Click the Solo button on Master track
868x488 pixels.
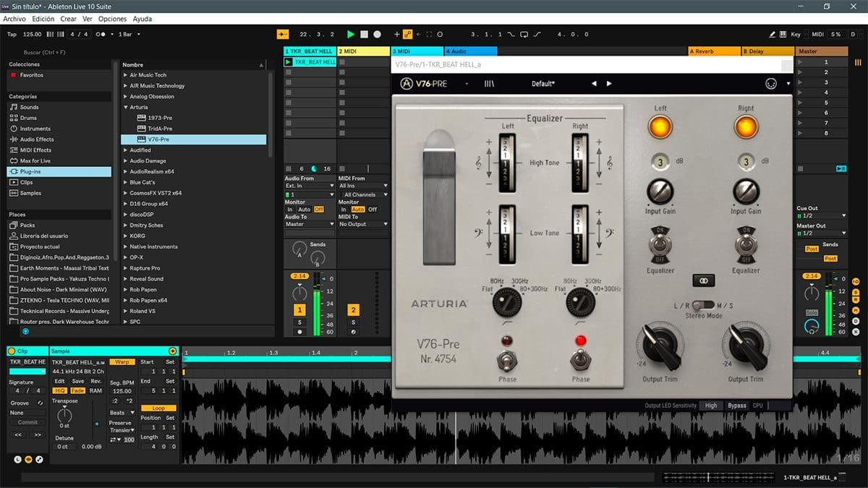812,312
